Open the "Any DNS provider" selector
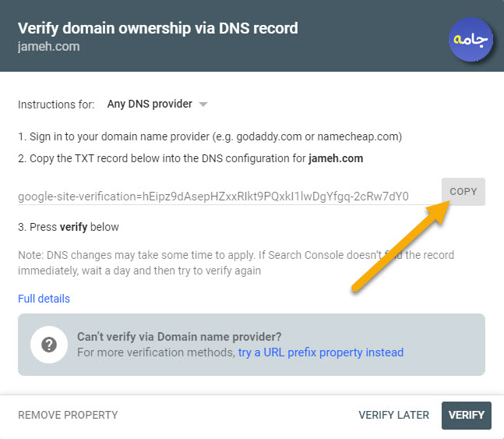 pyautogui.click(x=157, y=104)
